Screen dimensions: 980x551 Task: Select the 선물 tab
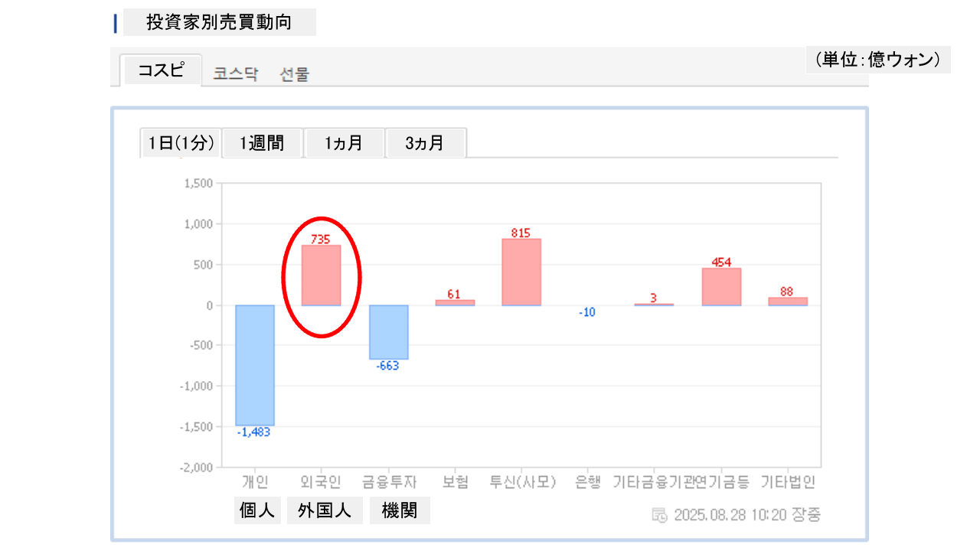point(295,74)
